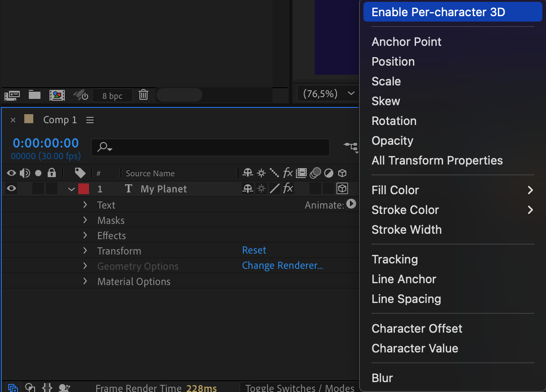Open the composition mini-flowchart icon
Image resolution: width=546 pixels, height=392 pixels.
pyautogui.click(x=350, y=147)
